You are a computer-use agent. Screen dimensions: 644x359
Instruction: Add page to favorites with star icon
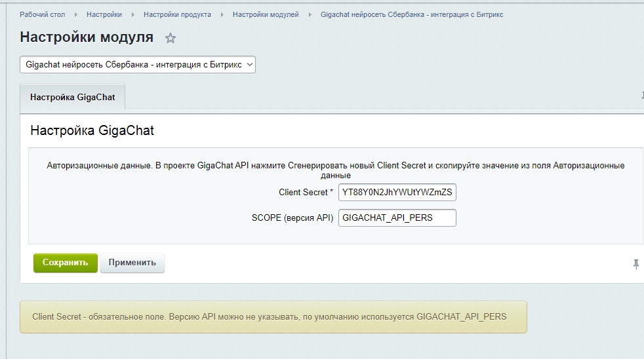pos(171,38)
